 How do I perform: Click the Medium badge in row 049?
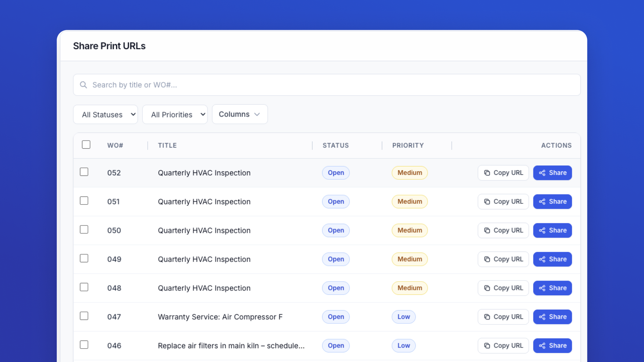410,259
